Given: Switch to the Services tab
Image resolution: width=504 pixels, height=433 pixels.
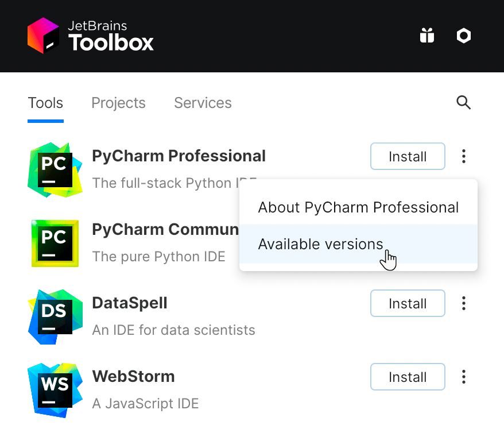Looking at the screenshot, I should (x=203, y=103).
